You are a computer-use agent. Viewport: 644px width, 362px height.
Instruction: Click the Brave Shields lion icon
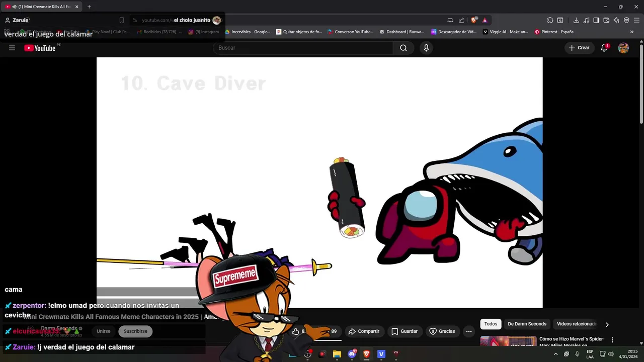[474, 20]
